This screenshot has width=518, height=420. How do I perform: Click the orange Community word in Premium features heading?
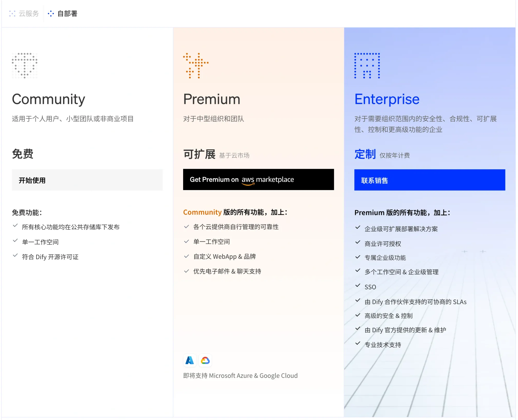click(202, 212)
